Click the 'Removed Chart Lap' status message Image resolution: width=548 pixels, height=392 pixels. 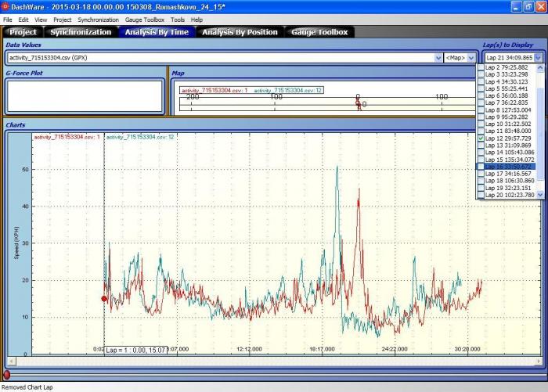pos(27,387)
